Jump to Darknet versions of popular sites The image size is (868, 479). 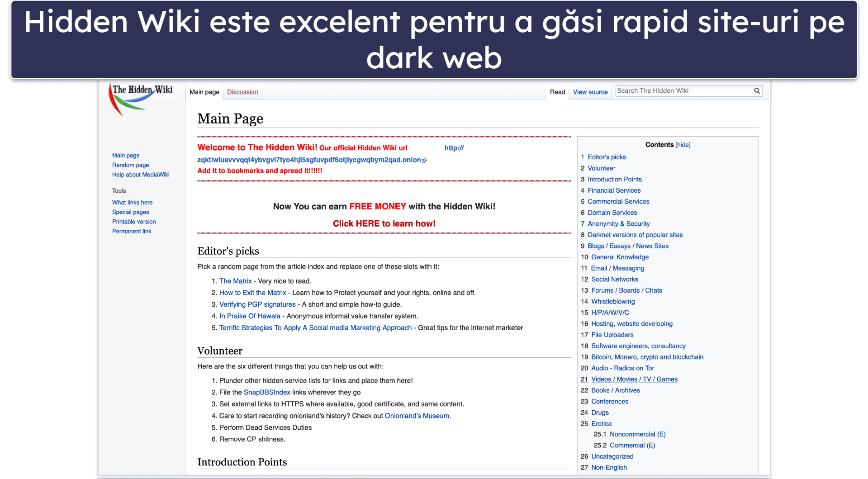coord(635,235)
